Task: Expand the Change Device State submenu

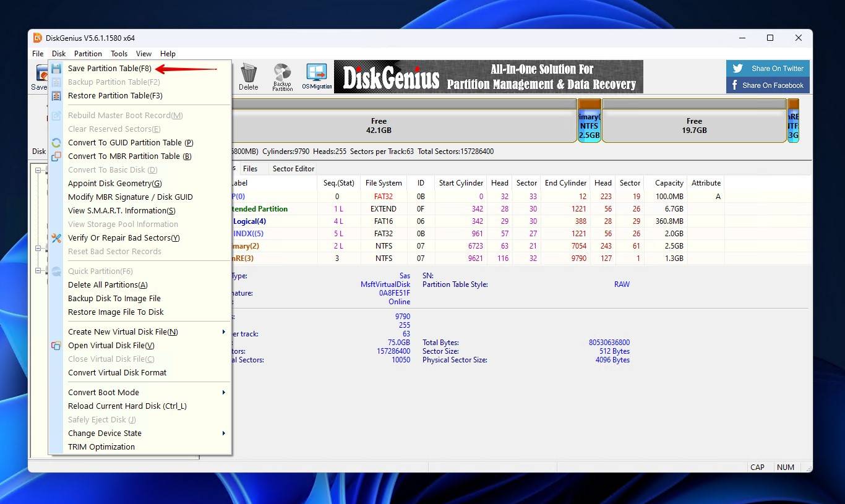Action: tap(224, 434)
